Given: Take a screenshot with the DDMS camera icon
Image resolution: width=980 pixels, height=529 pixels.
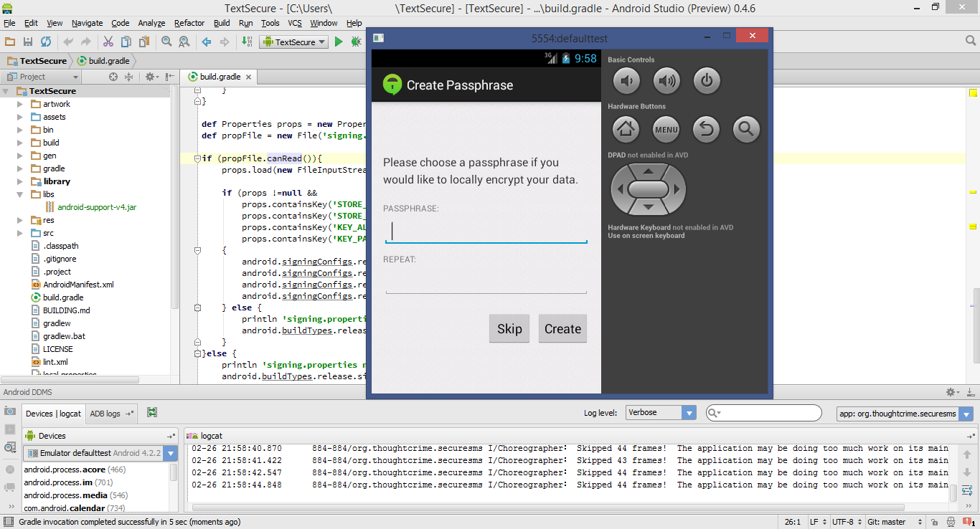Looking at the screenshot, I should pyautogui.click(x=10, y=411).
